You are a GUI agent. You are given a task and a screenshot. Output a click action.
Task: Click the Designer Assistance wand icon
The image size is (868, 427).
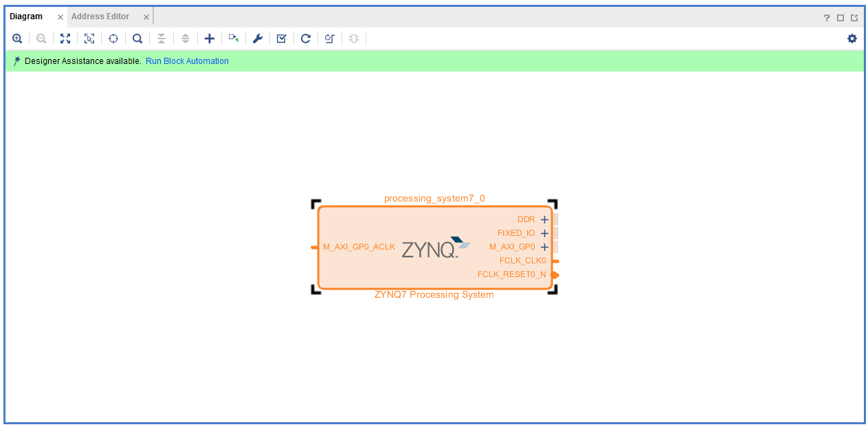pos(16,61)
